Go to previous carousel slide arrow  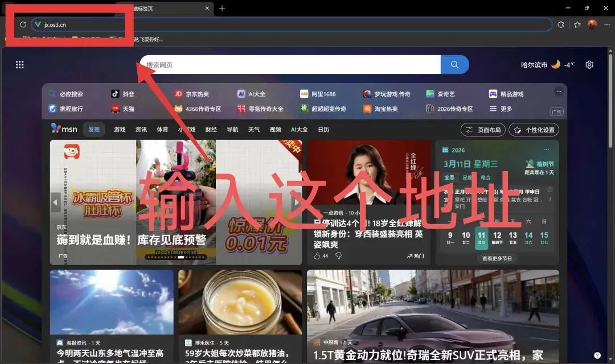[x=55, y=202]
